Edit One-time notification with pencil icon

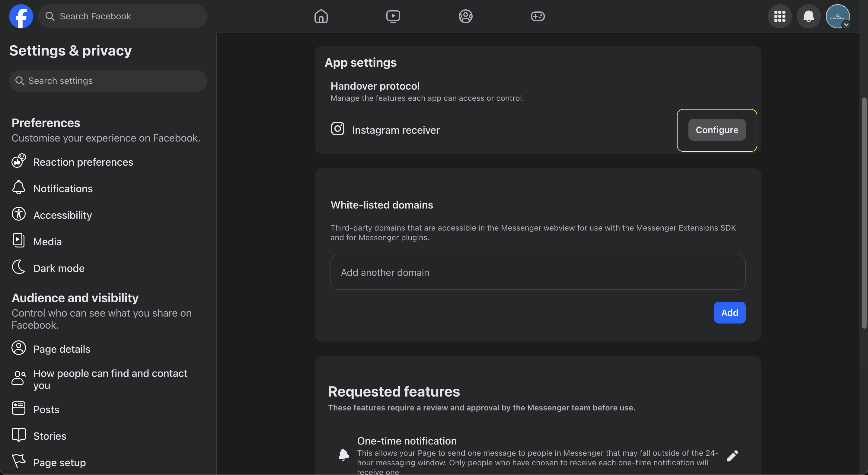[x=732, y=456]
